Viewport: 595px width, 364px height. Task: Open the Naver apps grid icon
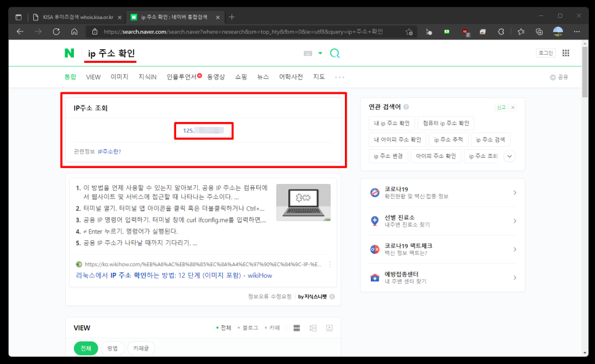coord(566,53)
